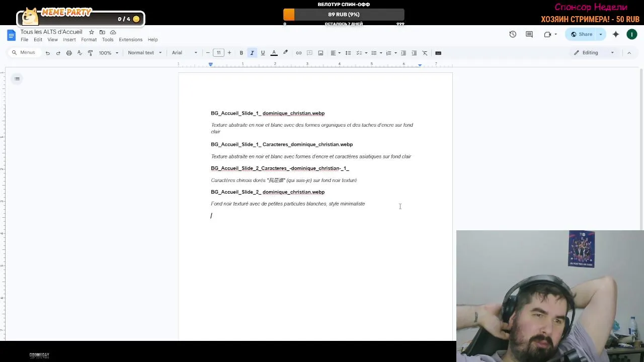Print the document using the printer icon
The image size is (644, 362).
click(x=69, y=53)
